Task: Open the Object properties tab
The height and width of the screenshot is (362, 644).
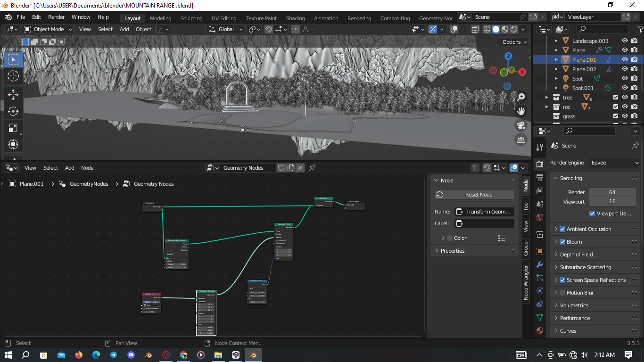Action: 540,251
